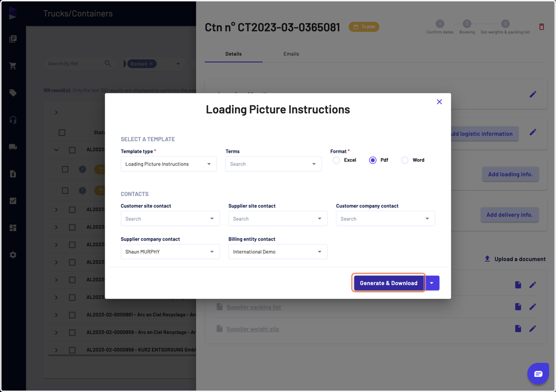Viewport: 556px width, 392px height.
Task: Click the Confirm dates step
Action: pos(440,27)
